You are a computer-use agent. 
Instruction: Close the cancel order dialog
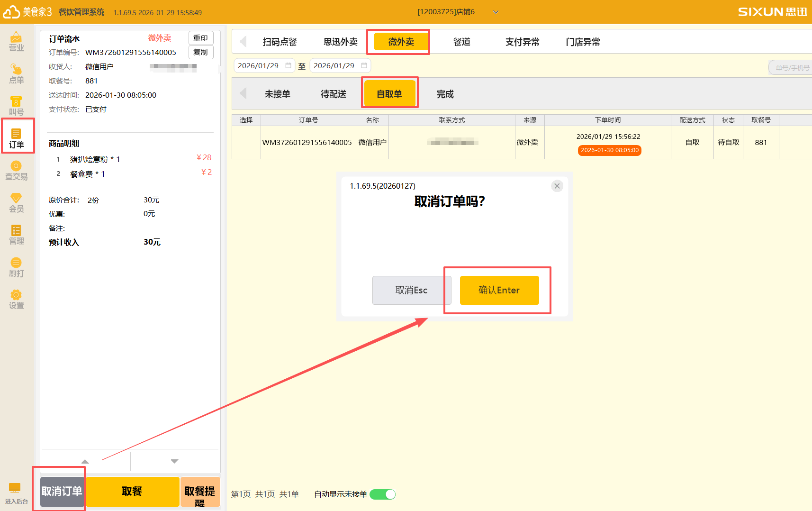[557, 186]
